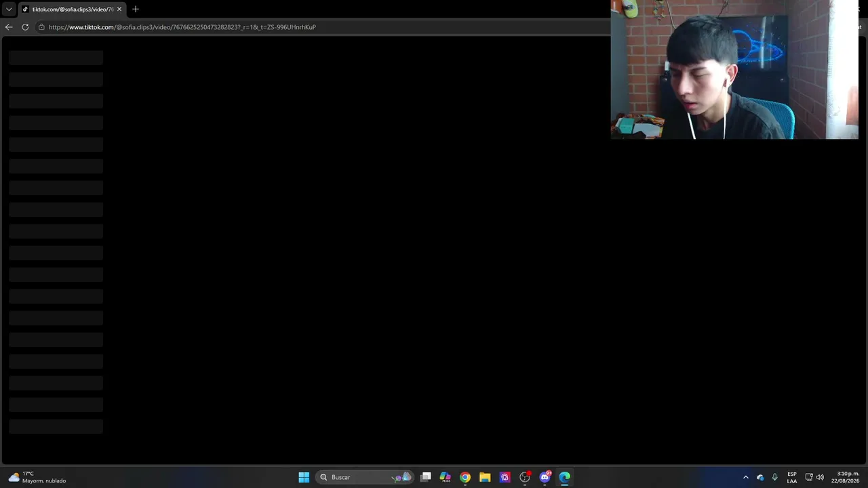Launch Microsoft 365 Copilot from taskbar
Screen dimensions: 868x488
(x=446, y=477)
